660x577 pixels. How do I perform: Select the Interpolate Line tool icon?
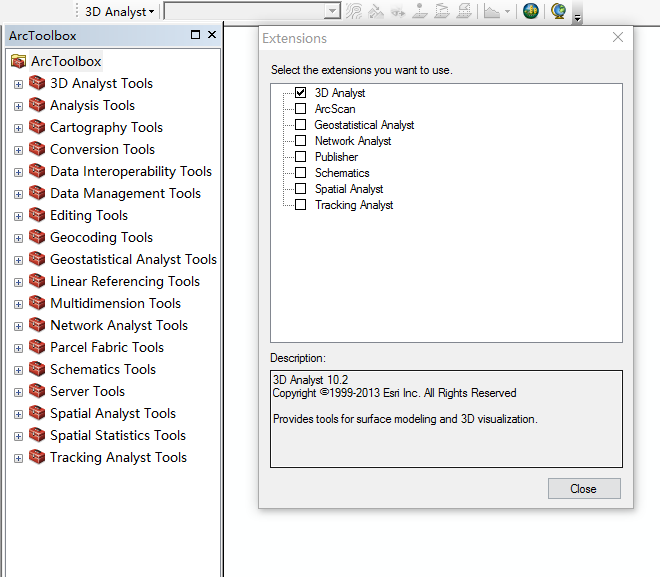[442, 11]
